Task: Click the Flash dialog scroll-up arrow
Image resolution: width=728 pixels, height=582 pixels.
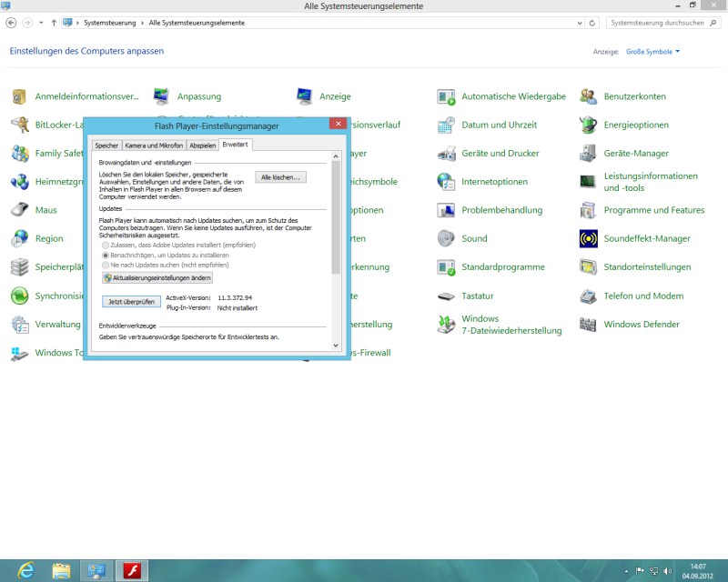Action: [336, 157]
